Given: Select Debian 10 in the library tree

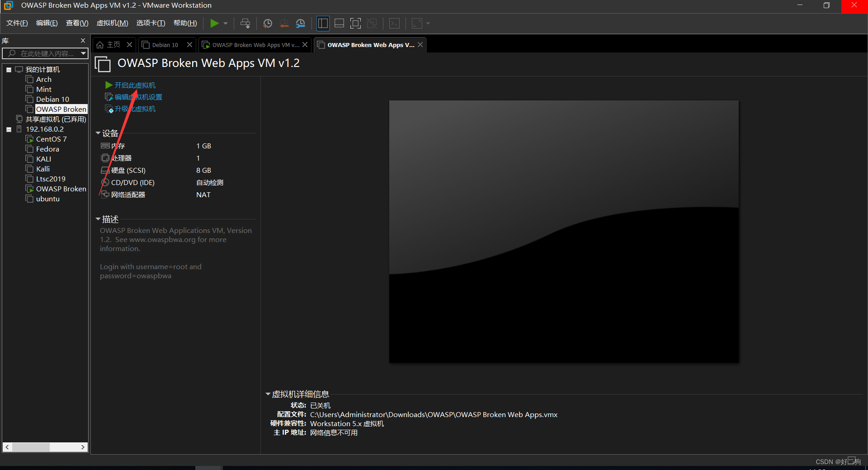Looking at the screenshot, I should coord(52,100).
